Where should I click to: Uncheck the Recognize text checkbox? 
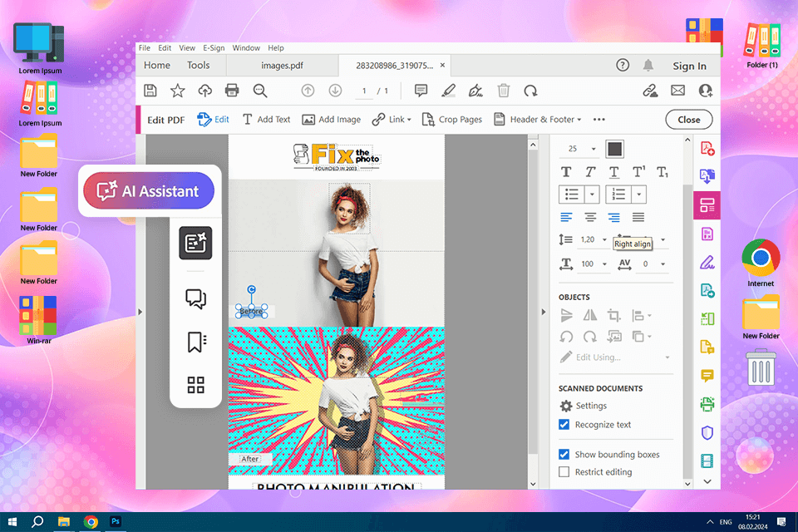[x=564, y=425]
